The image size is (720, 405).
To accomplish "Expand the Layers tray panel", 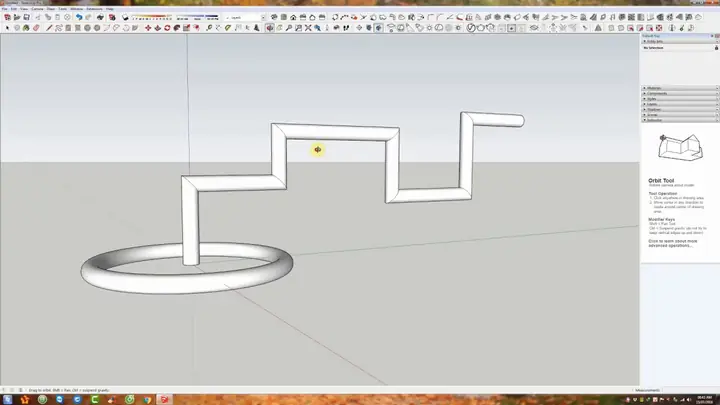I will 680,104.
